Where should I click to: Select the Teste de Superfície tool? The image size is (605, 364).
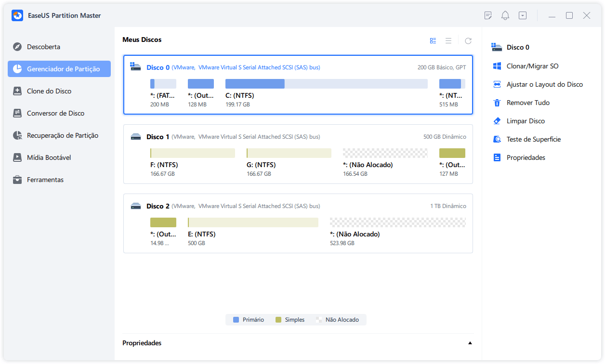(x=533, y=139)
